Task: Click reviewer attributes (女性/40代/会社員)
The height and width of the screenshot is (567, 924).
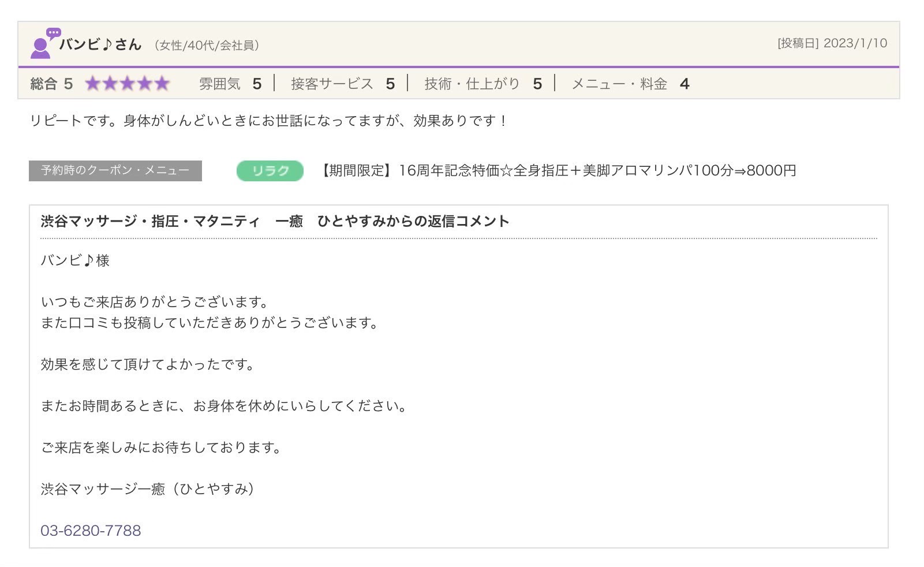Action: click(x=207, y=46)
